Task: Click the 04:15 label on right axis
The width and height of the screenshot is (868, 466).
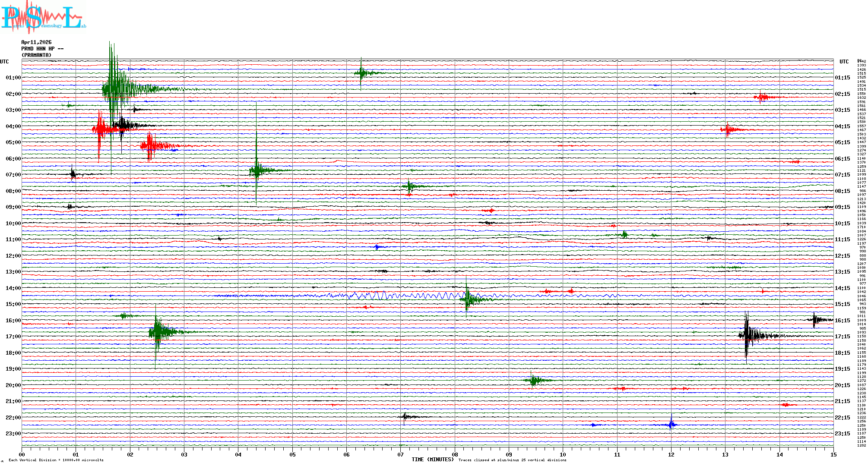Action: [842, 126]
